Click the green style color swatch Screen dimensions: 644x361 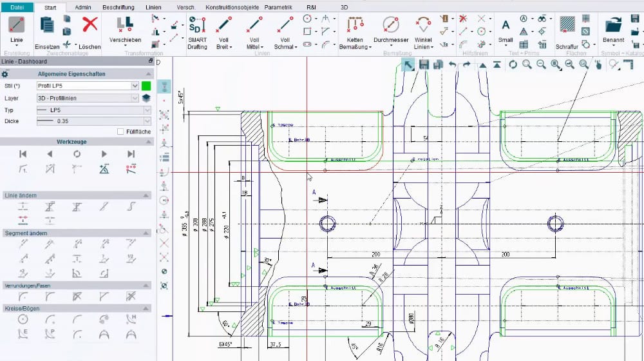146,86
